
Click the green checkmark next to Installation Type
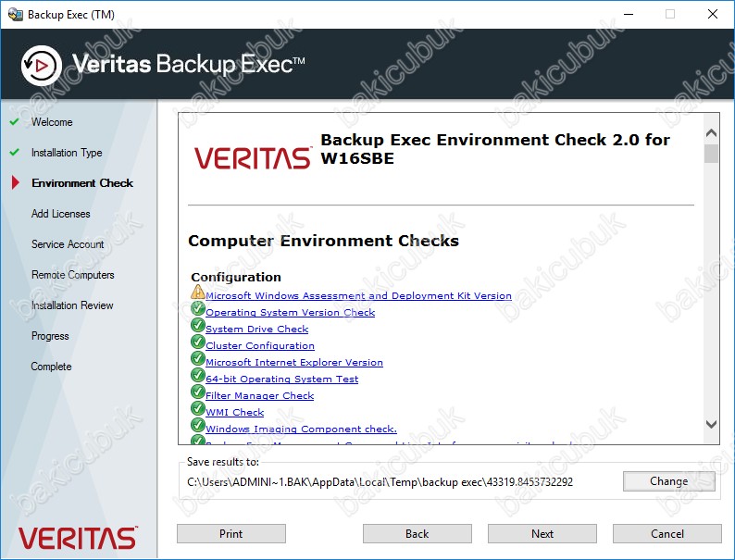point(15,153)
